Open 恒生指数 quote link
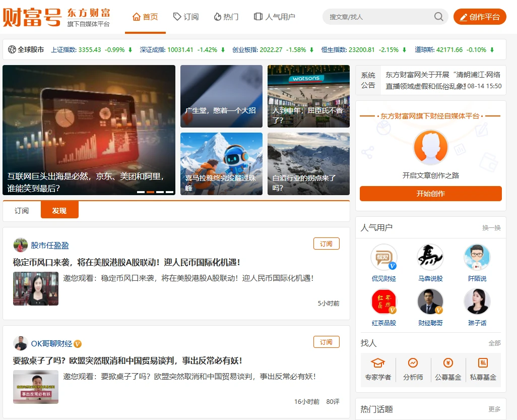The height and width of the screenshot is (420, 517). (364, 50)
